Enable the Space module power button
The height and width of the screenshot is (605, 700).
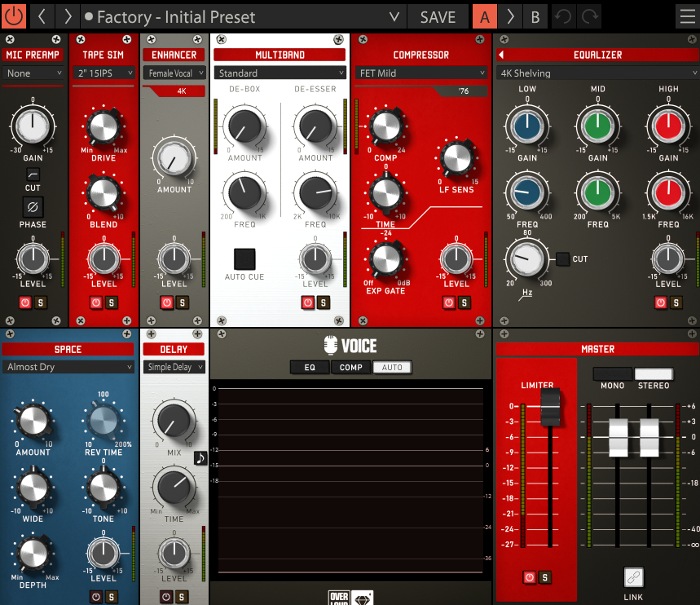click(96, 597)
